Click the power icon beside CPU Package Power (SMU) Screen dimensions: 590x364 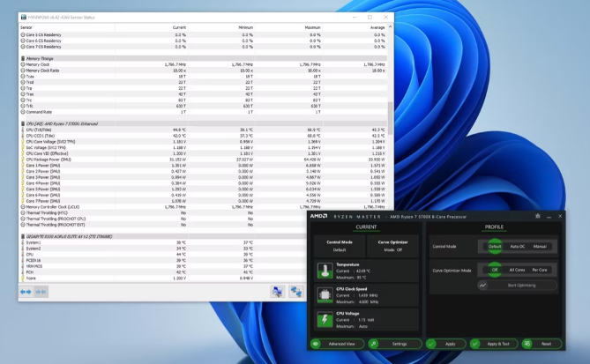[23, 160]
